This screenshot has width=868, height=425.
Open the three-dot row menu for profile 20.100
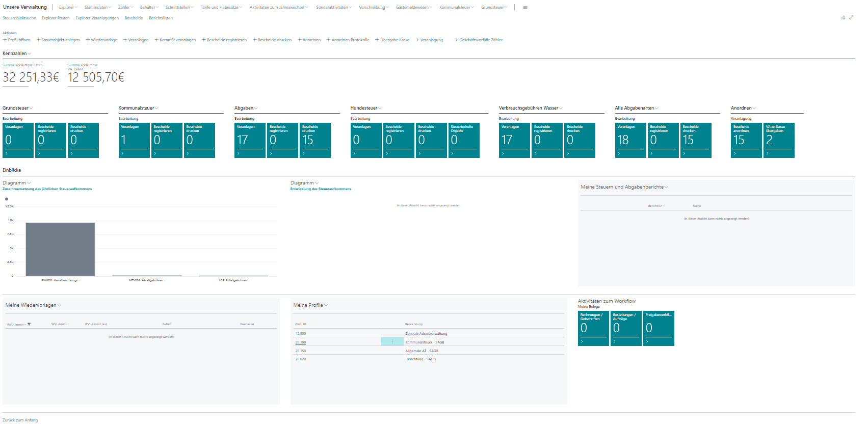click(392, 342)
